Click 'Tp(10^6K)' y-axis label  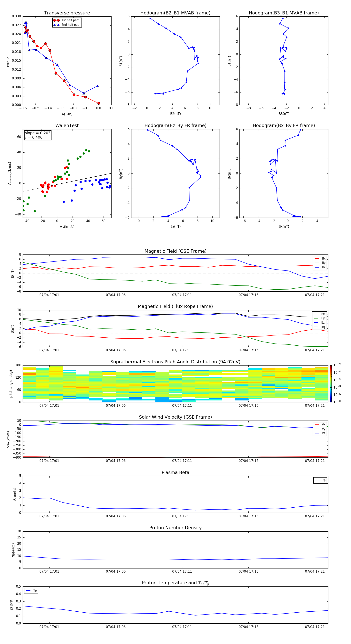11,605
